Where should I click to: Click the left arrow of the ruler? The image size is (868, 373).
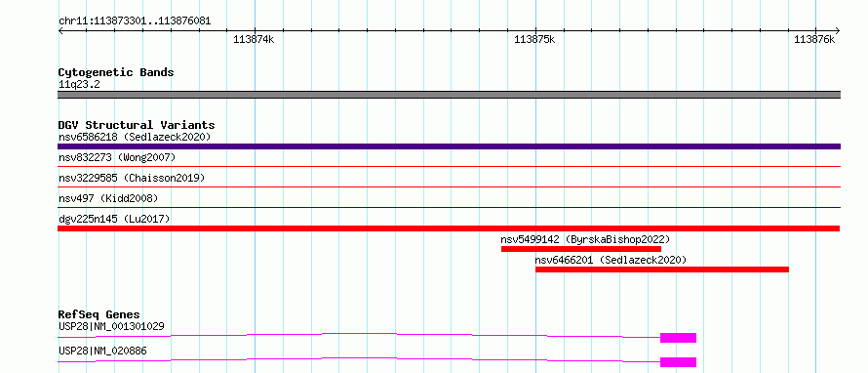click(x=60, y=30)
